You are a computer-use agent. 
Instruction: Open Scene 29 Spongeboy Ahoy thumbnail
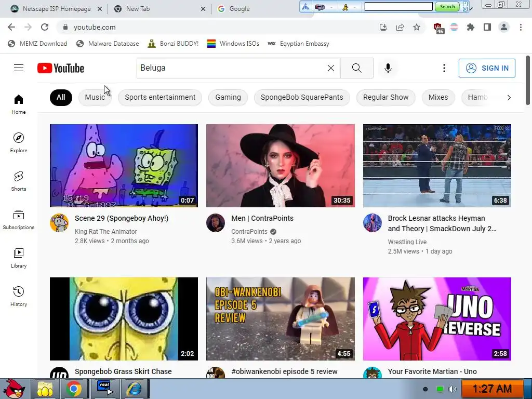click(124, 166)
